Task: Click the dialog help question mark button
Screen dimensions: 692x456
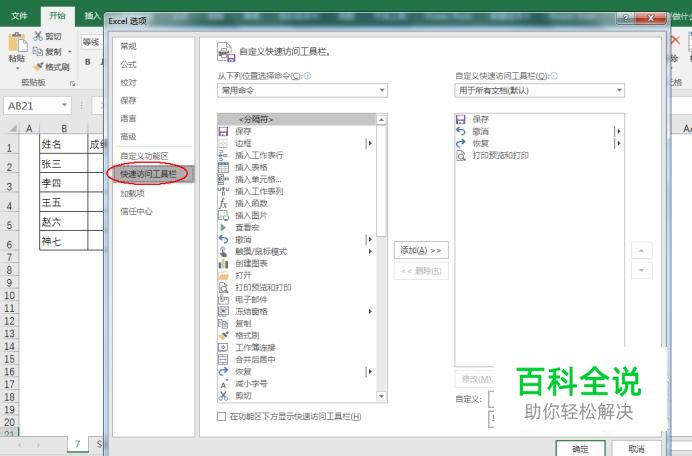Action: tap(626, 19)
